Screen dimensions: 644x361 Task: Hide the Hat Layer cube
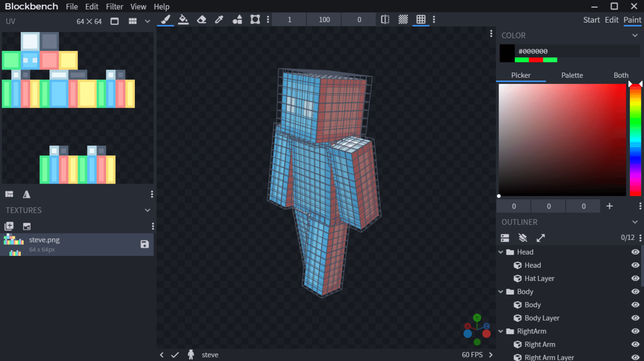pyautogui.click(x=635, y=279)
